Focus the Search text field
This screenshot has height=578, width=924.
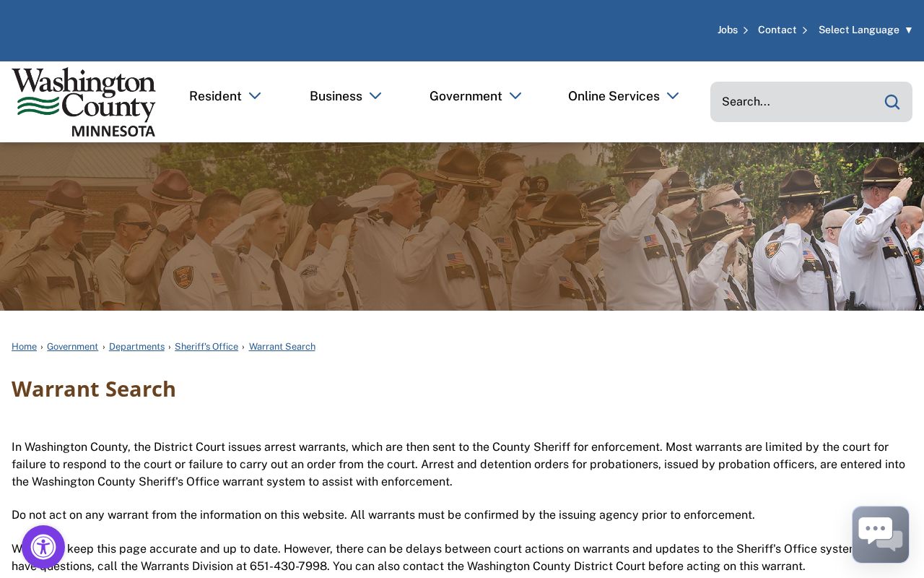click(797, 102)
